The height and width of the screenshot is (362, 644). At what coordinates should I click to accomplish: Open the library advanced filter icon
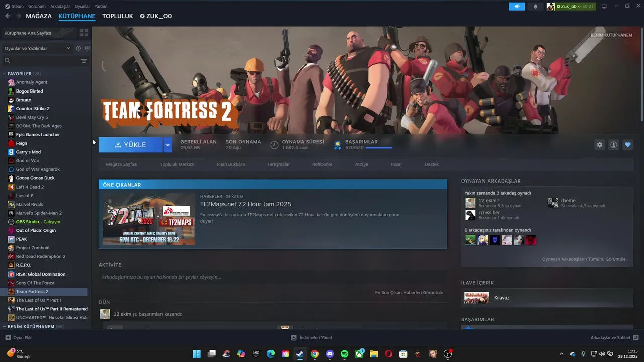(84, 61)
